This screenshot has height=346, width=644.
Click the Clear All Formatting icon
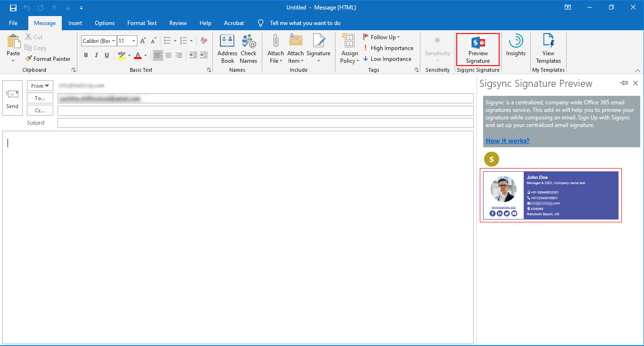point(204,41)
